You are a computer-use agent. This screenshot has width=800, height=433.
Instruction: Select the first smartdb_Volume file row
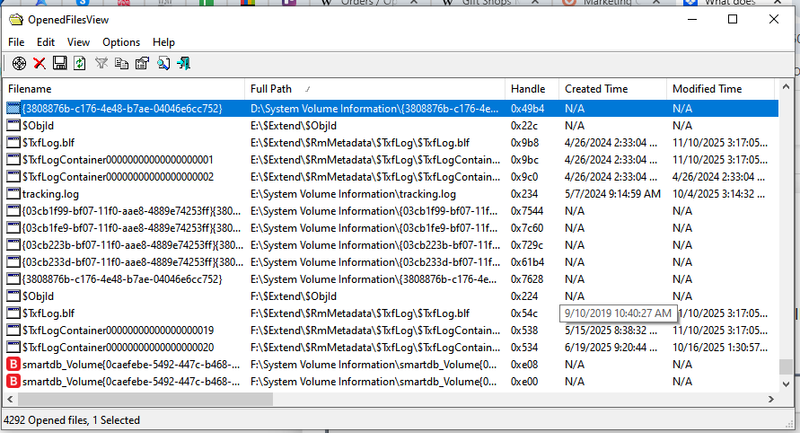click(130, 365)
